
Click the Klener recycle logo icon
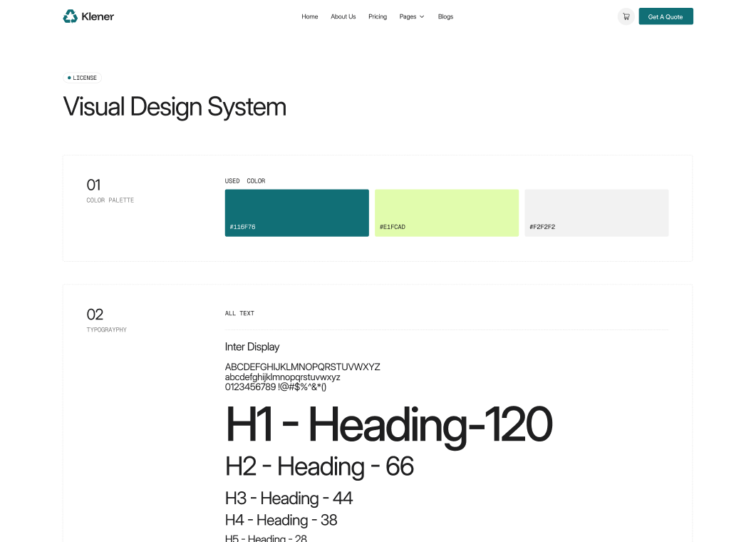coord(71,16)
